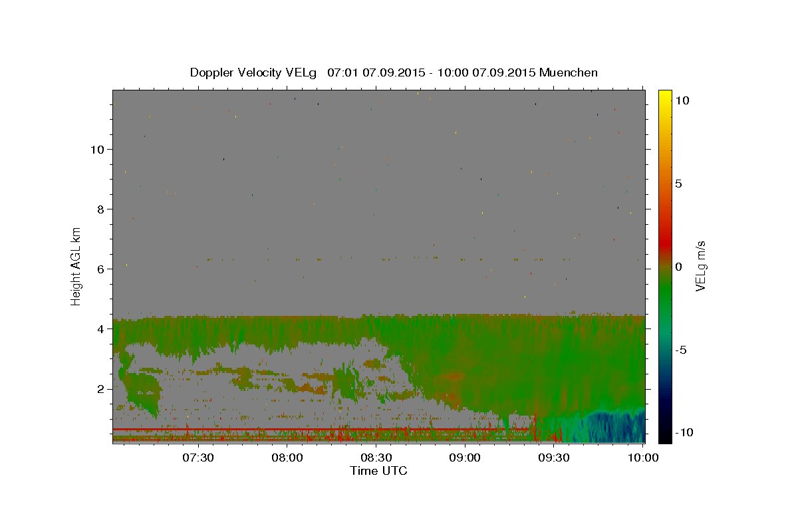Click the height tick label '2'

click(x=101, y=389)
